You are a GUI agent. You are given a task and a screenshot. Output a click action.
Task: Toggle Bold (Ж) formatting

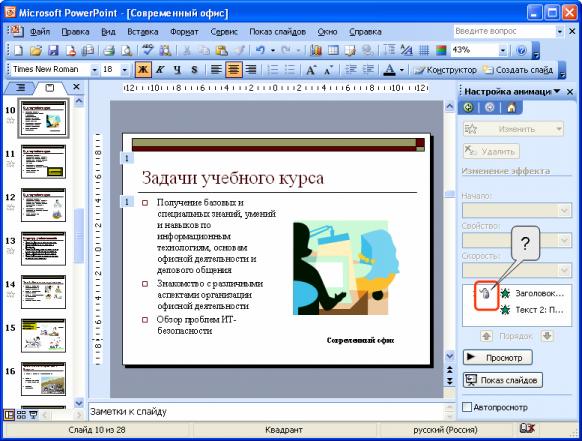143,69
